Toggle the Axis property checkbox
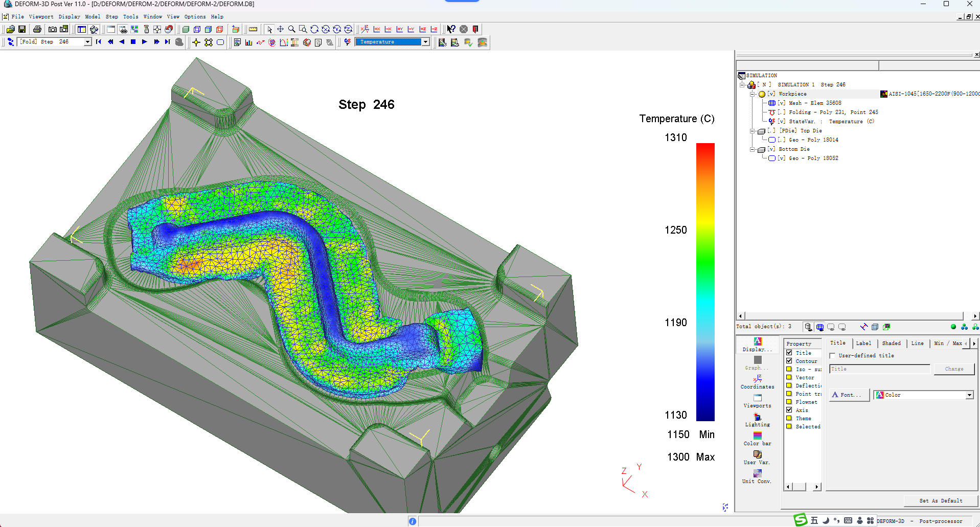980x527 pixels. pos(789,410)
